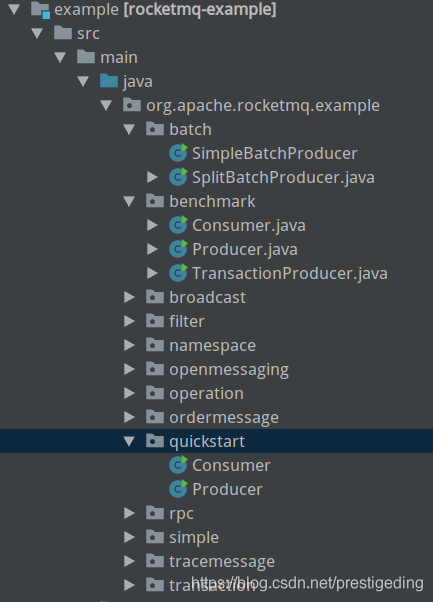Screen dimensions: 433x602
Task: Click the quickstart Producer class icon
Action: pos(178,489)
